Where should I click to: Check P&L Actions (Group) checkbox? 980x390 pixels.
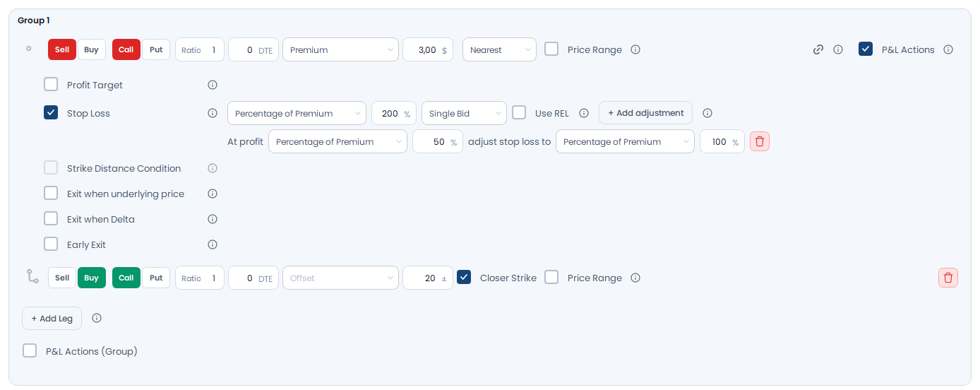pos(30,350)
